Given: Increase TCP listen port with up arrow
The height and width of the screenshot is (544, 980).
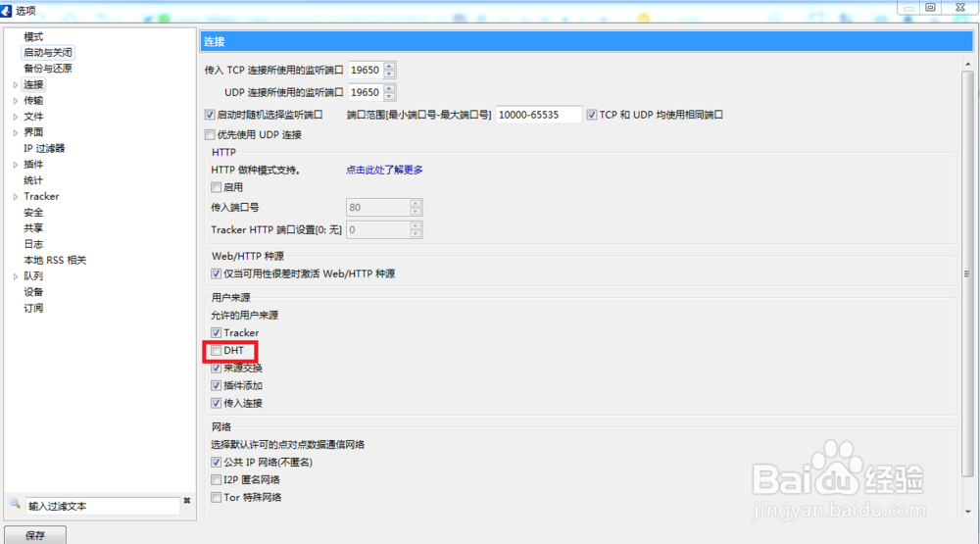Looking at the screenshot, I should 389,67.
